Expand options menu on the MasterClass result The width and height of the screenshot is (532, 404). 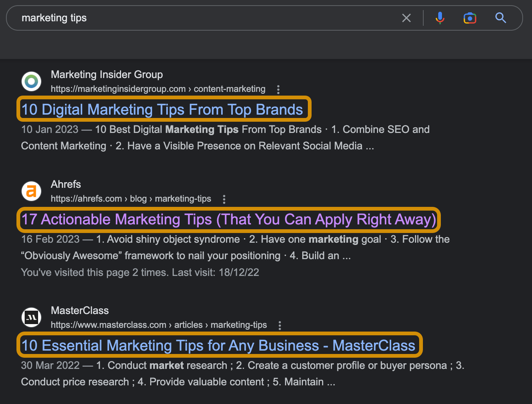[279, 325]
